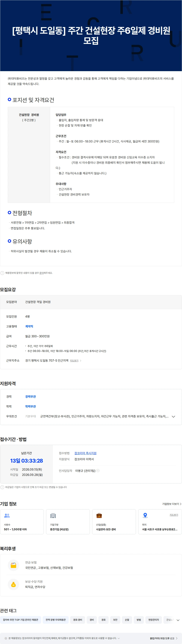Click 잡코리아 즉시지원 link
The width and height of the screenshot is (182, 644).
coord(85,453)
